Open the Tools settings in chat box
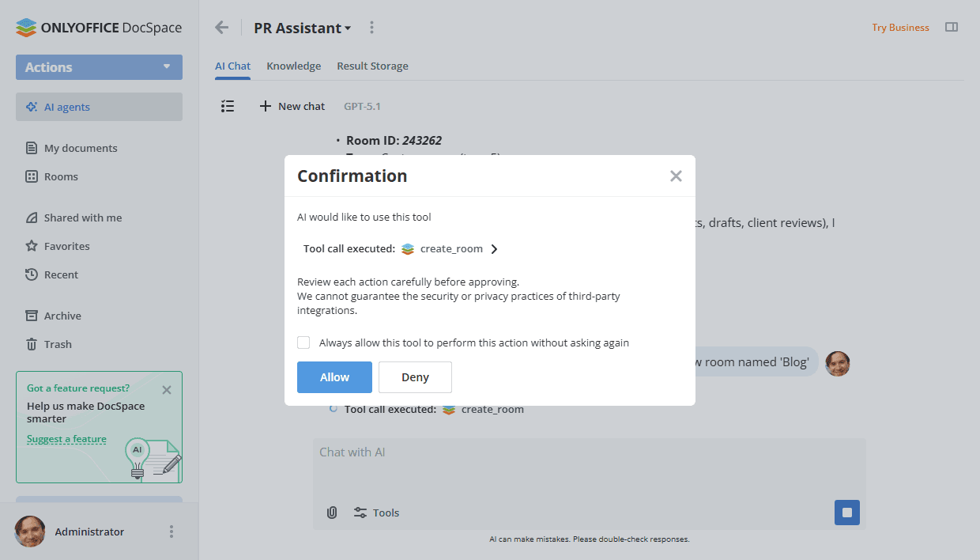Viewport: 980px width, 560px height. (376, 513)
